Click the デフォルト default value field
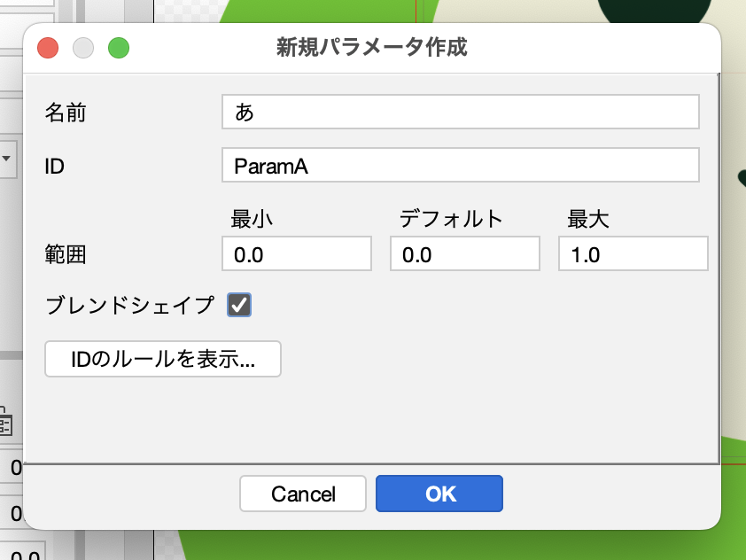Viewport: 746px width, 560px height. point(465,253)
